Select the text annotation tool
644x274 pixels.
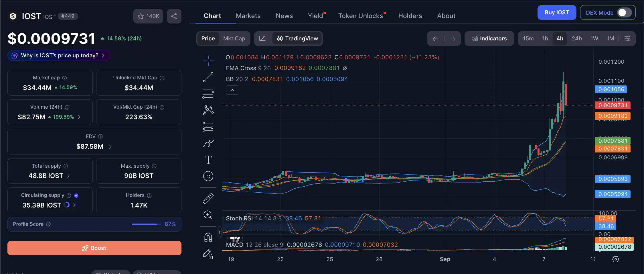(208, 160)
